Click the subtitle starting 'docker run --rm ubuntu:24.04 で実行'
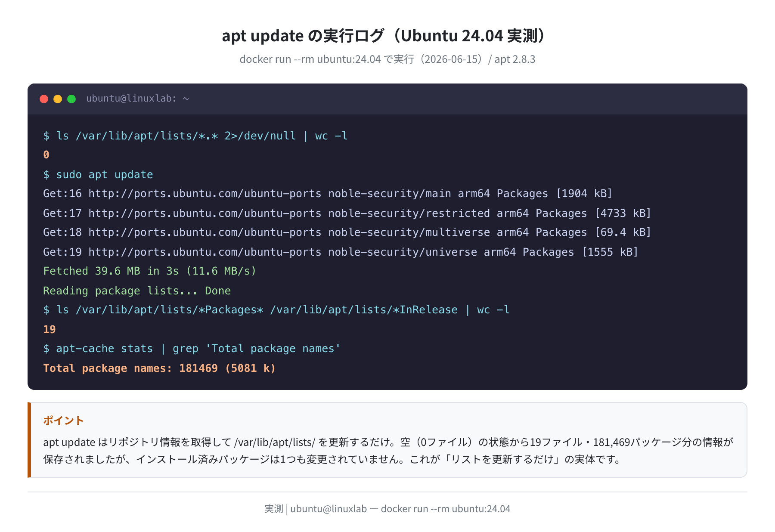Image resolution: width=775 pixels, height=532 pixels. point(387,59)
